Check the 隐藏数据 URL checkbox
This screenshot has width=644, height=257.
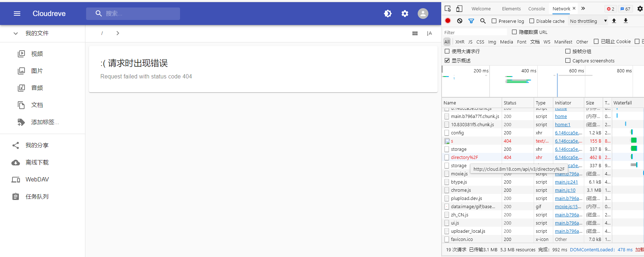(x=514, y=32)
